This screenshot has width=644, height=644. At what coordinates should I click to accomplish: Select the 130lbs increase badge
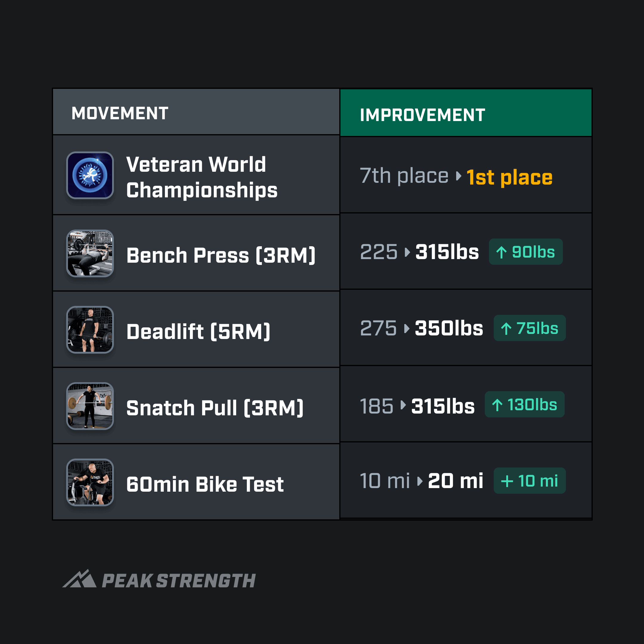point(524,404)
